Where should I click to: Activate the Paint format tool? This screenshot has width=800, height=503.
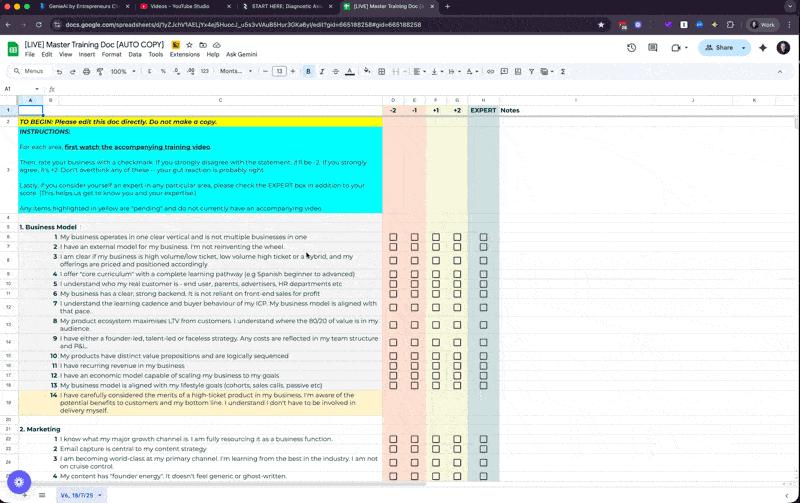[100, 72]
